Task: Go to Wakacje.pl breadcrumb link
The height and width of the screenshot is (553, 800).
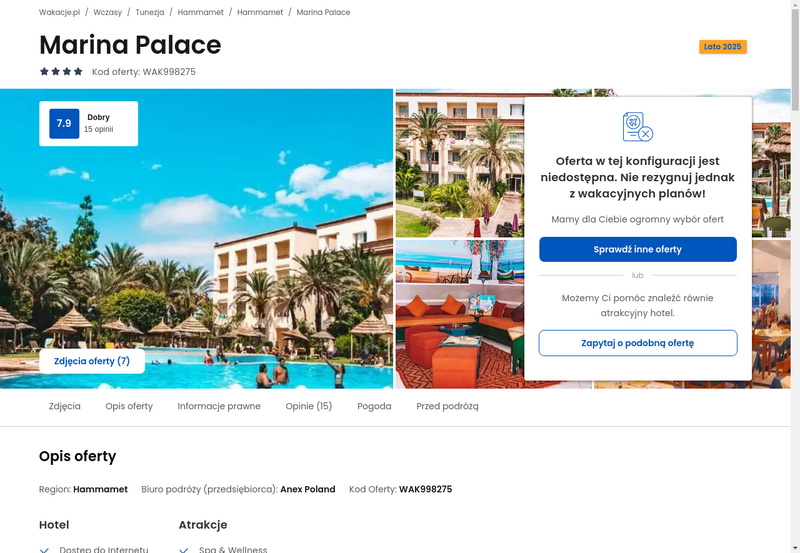Action: tap(60, 12)
